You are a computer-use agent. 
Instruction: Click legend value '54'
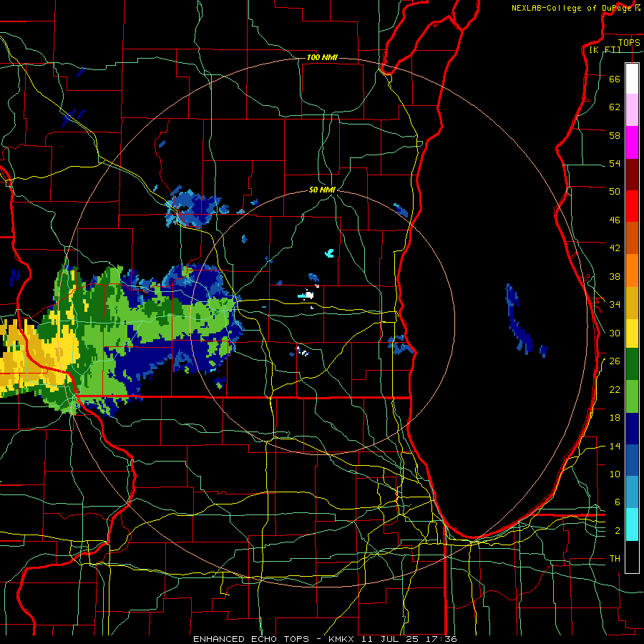click(x=615, y=163)
